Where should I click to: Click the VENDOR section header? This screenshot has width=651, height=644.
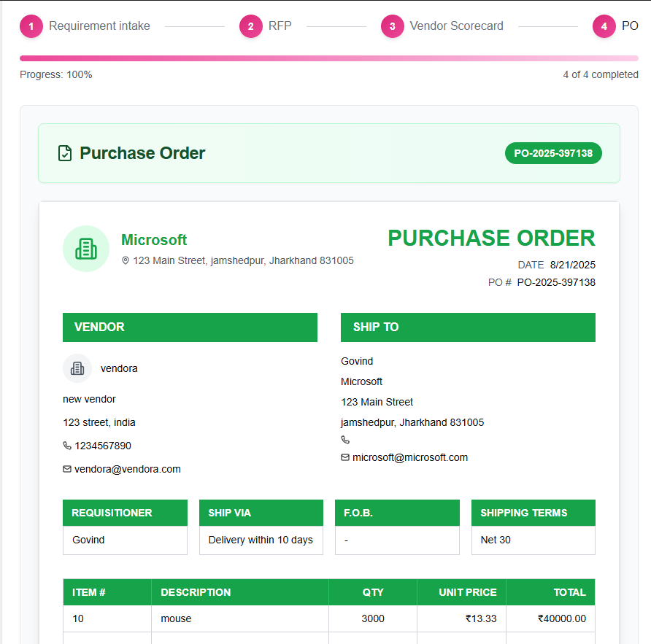(190, 327)
